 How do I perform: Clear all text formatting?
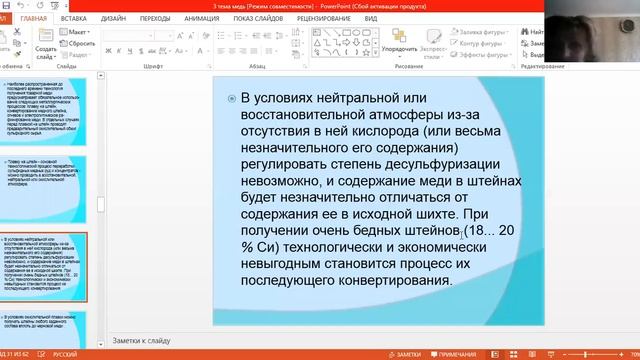[206, 36]
